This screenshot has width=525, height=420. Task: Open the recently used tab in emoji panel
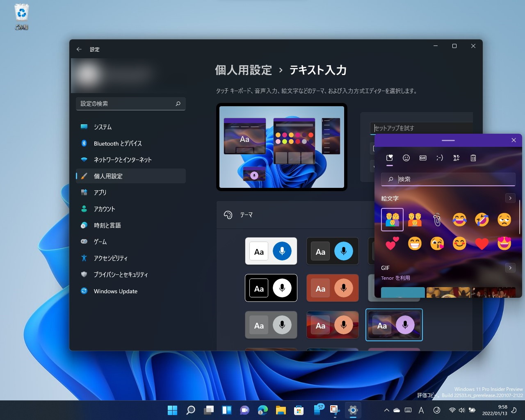[x=390, y=158]
